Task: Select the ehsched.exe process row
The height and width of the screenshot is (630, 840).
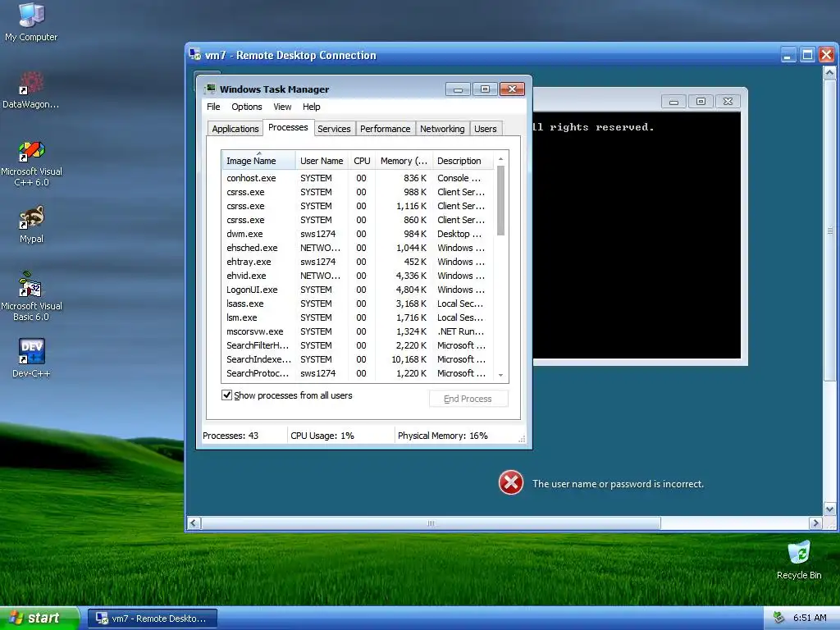Action: point(358,248)
